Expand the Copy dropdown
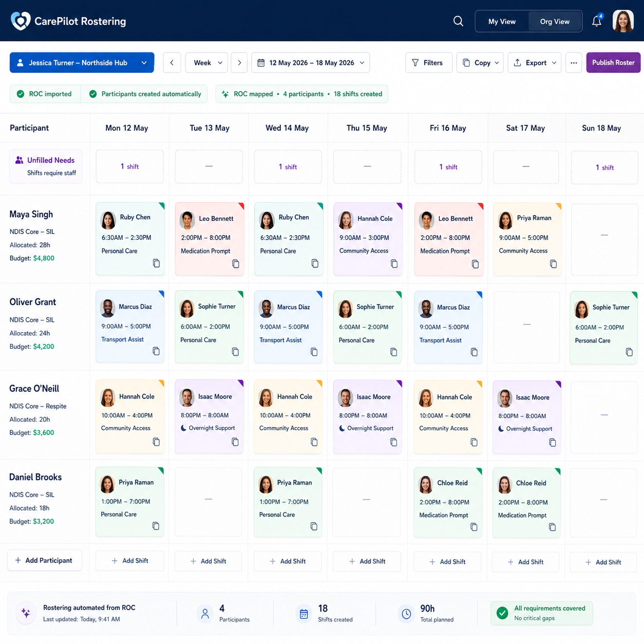The image size is (644, 644). click(x=480, y=63)
